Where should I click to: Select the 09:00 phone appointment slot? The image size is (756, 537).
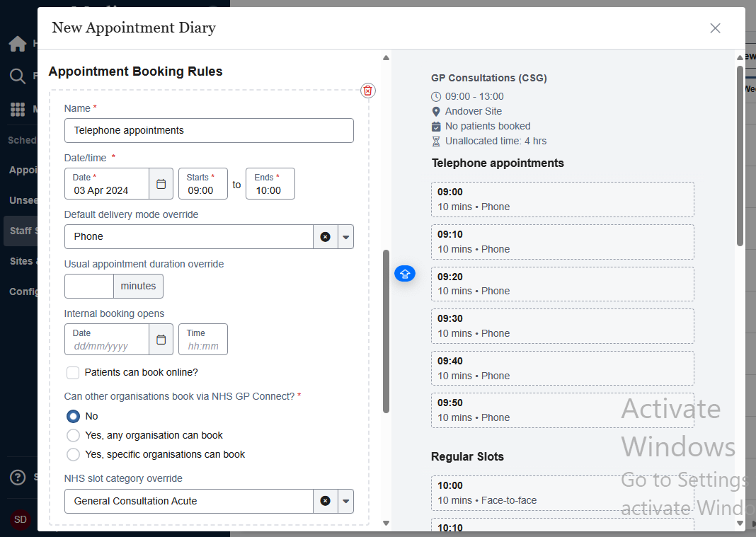563,199
